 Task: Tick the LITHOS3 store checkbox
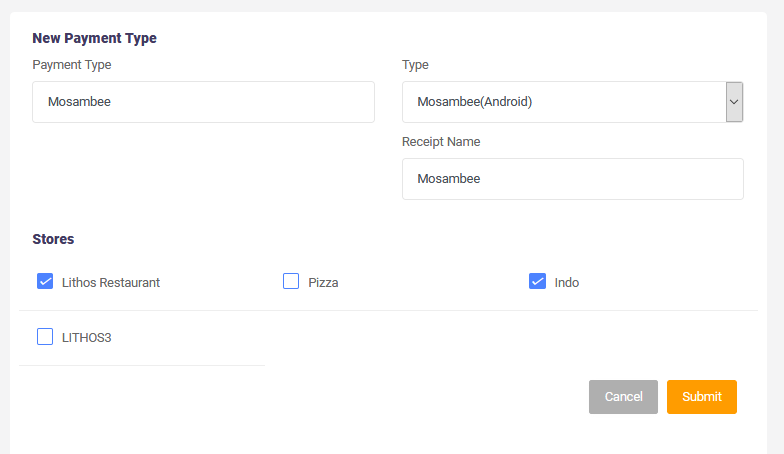coord(45,336)
